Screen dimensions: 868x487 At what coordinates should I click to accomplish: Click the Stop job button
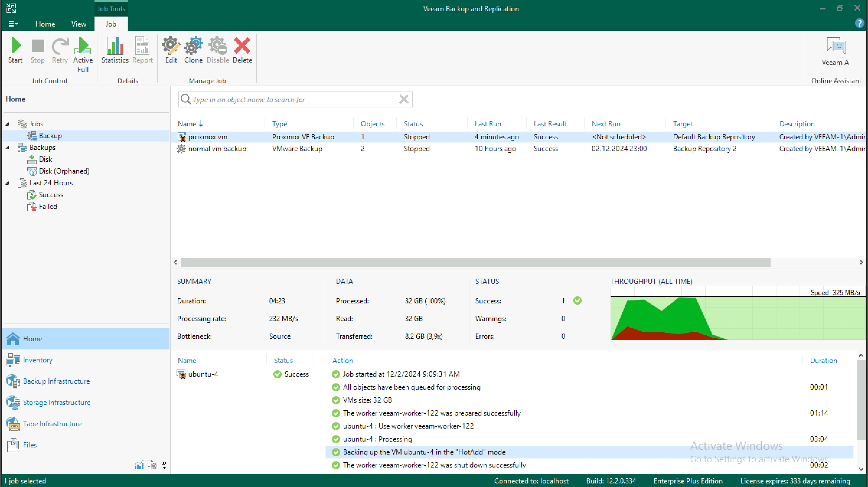pos(37,50)
